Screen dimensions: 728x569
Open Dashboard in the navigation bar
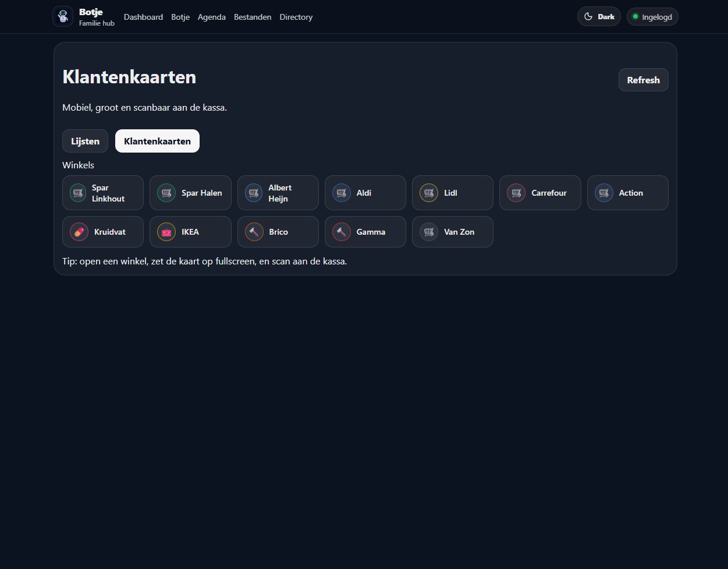143,17
